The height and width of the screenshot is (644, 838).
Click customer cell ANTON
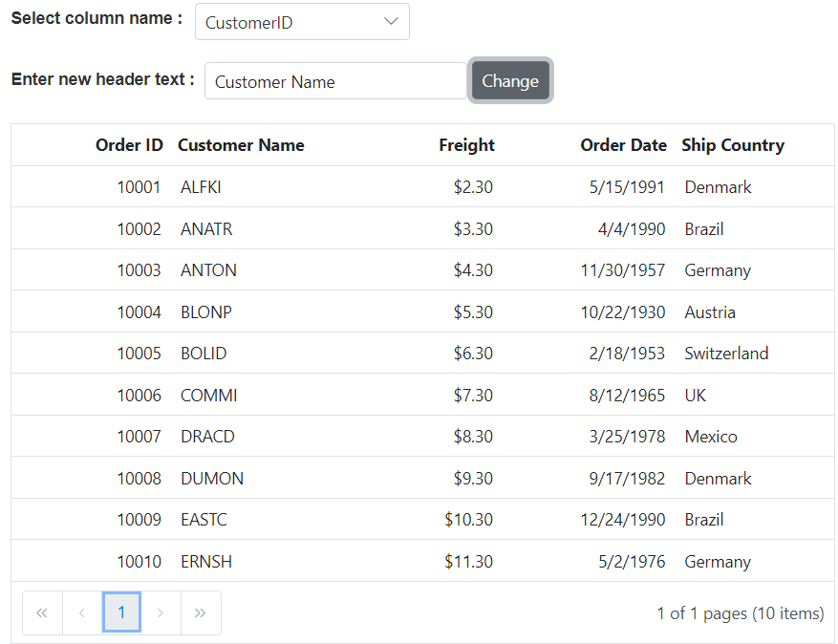pyautogui.click(x=208, y=269)
